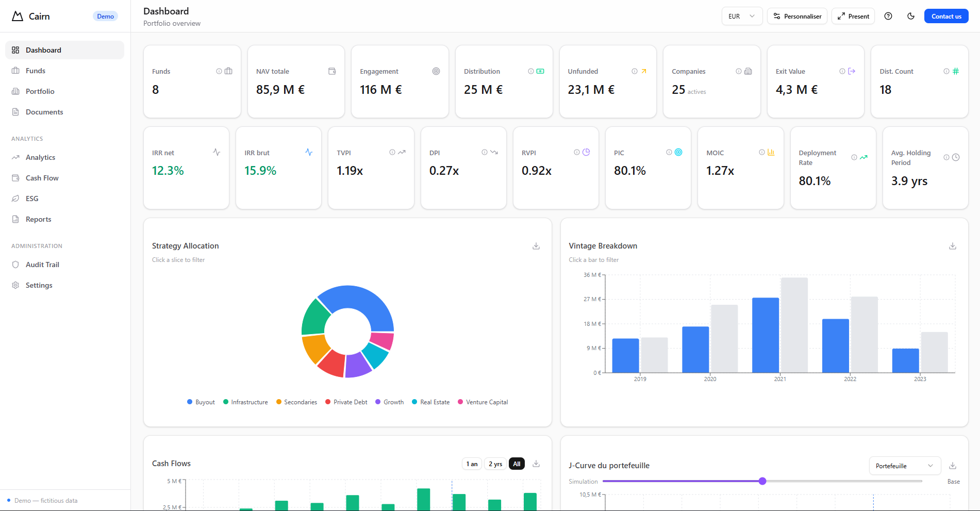Image resolution: width=980 pixels, height=511 pixels.
Task: Download the Strategy Allocation chart
Action: tap(536, 246)
